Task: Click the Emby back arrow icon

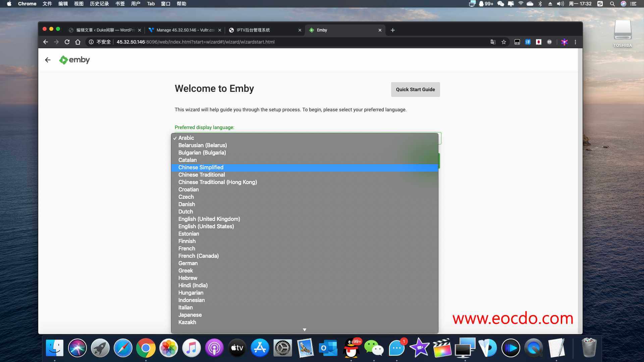Action: [x=48, y=60]
